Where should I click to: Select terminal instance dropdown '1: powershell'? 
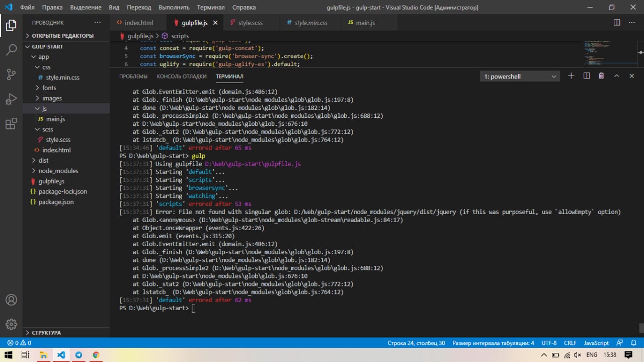pyautogui.click(x=520, y=77)
